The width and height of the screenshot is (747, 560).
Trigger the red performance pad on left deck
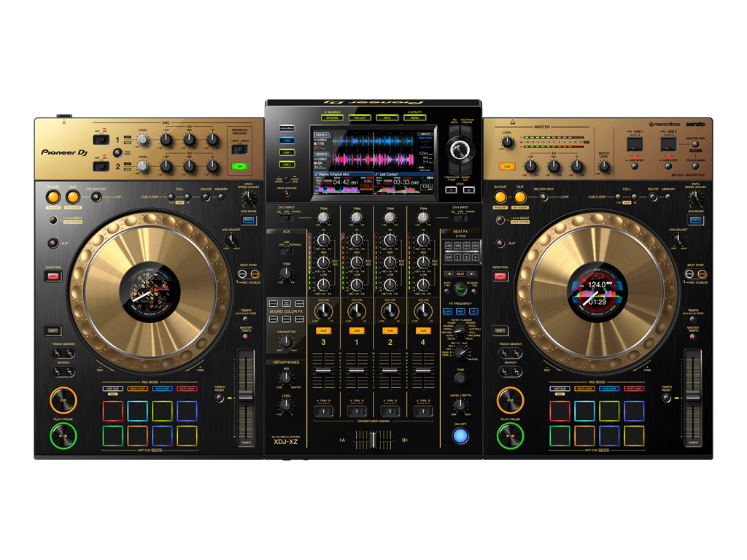(x=113, y=411)
